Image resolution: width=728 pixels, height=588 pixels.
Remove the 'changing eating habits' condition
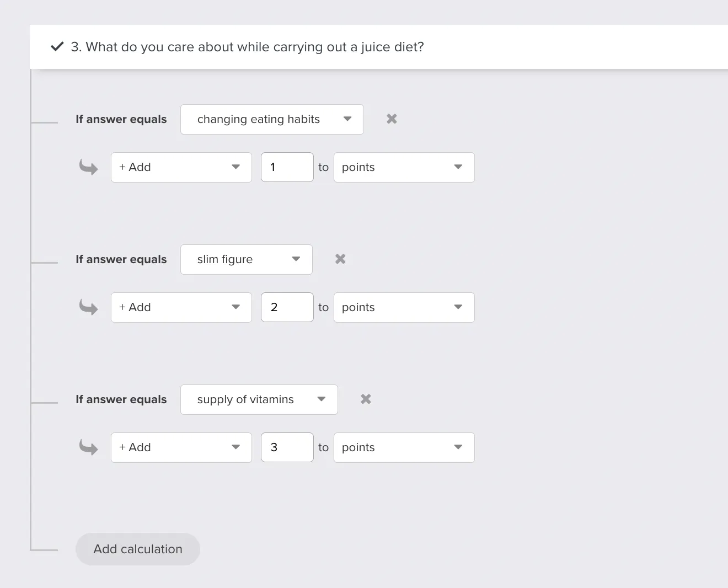pos(392,119)
